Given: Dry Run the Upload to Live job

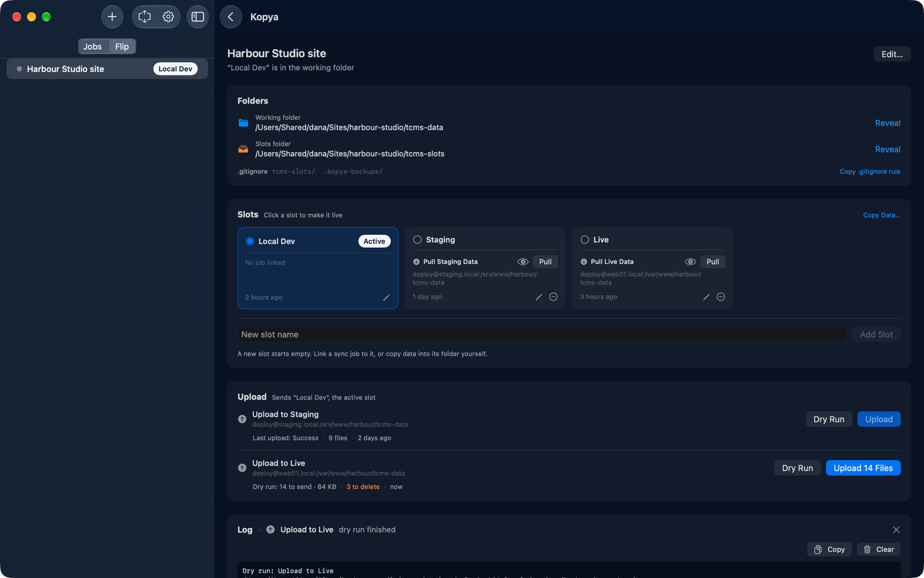Looking at the screenshot, I should [x=797, y=468].
